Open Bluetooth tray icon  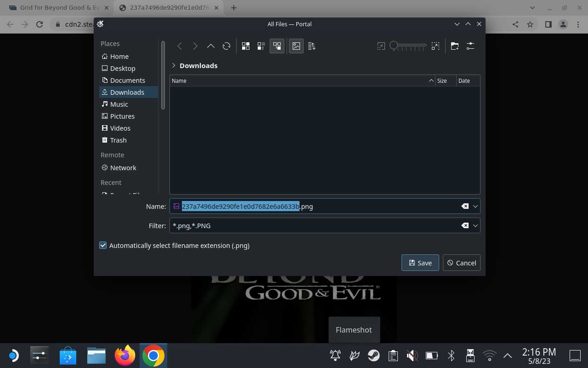coord(451,356)
